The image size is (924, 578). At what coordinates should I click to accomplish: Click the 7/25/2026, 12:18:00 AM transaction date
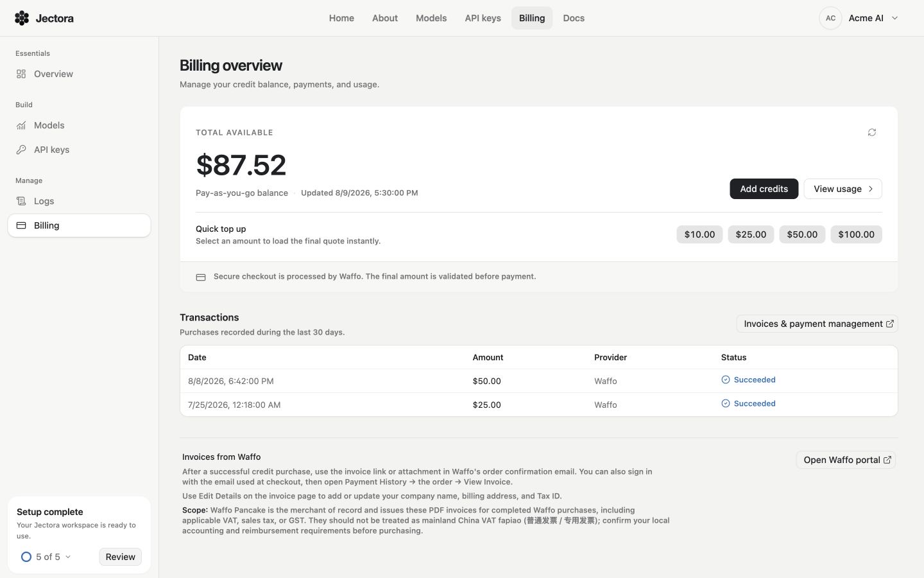click(234, 405)
